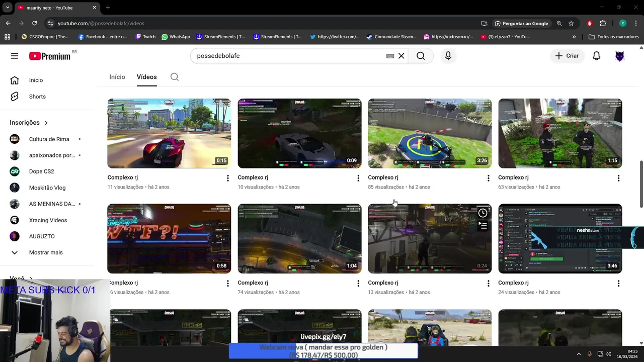Open options menu for 1:04 video
This screenshot has height=362, width=644.
[358, 283]
